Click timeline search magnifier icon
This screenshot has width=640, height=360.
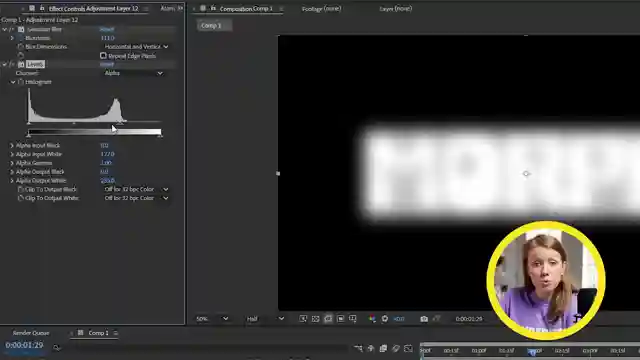56,347
